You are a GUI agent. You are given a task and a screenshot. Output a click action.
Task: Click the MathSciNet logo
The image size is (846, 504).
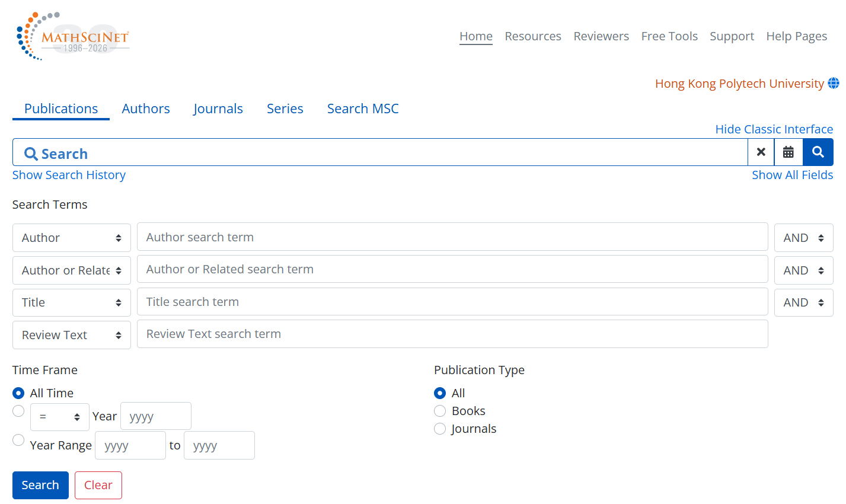(72, 37)
